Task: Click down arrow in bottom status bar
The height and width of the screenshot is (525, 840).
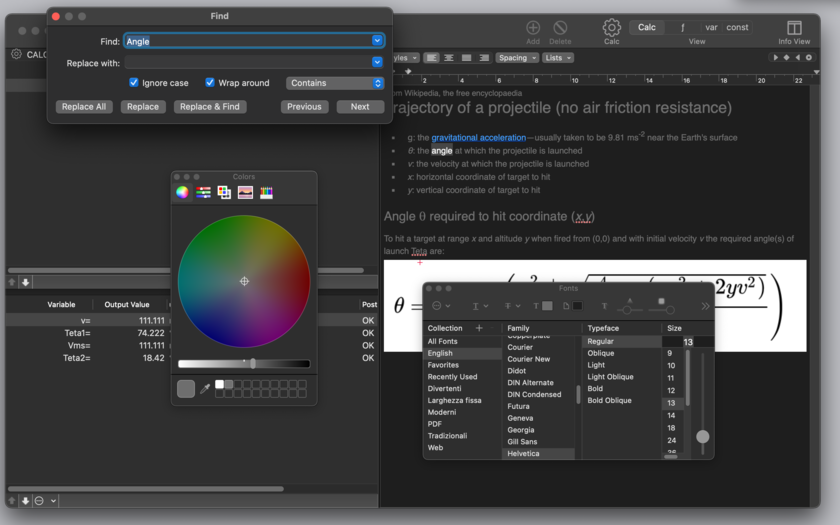Action: click(x=25, y=501)
